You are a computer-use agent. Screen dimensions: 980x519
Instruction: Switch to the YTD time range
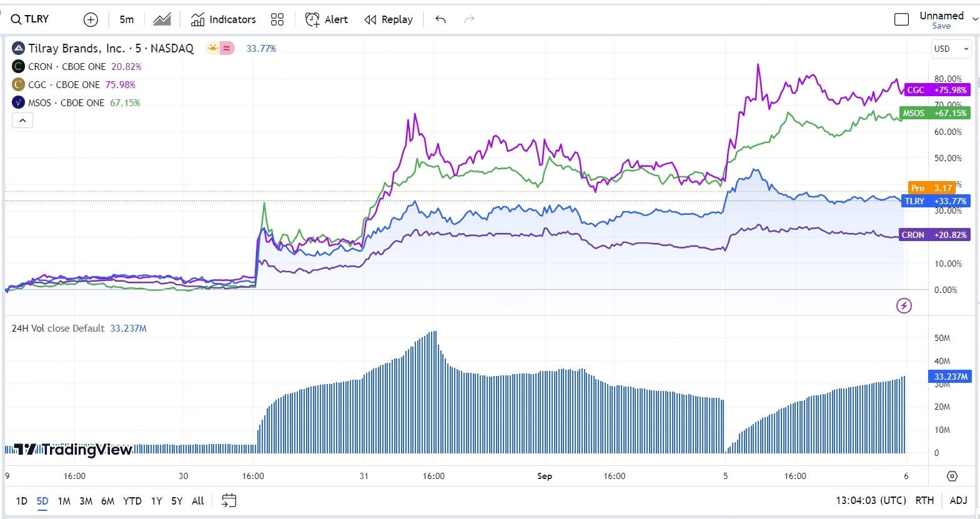coord(132,501)
